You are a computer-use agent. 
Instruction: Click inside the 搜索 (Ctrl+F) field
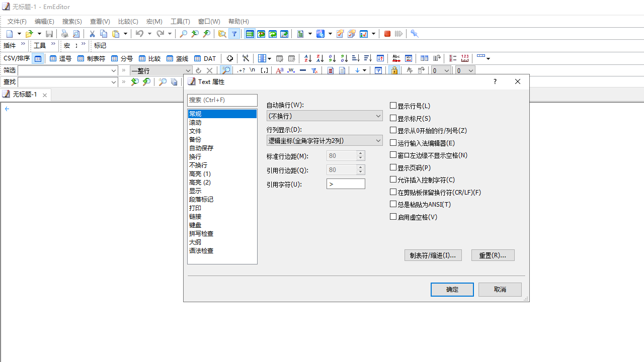pos(222,100)
